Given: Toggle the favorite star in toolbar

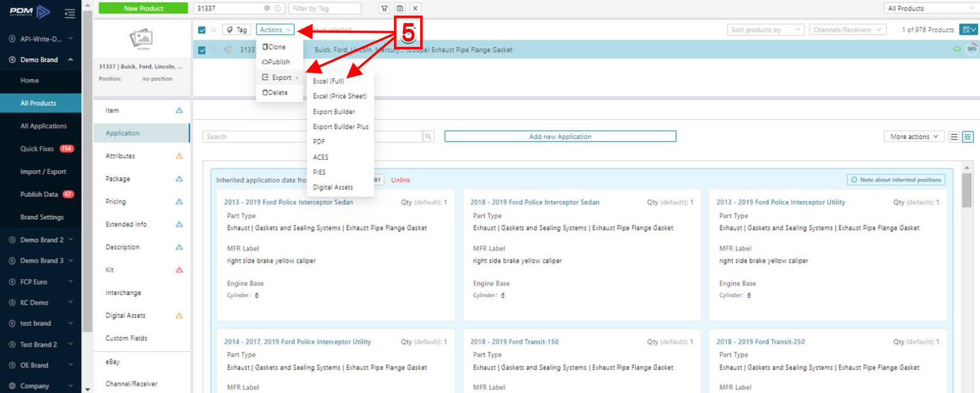Looking at the screenshot, I should pos(214,30).
